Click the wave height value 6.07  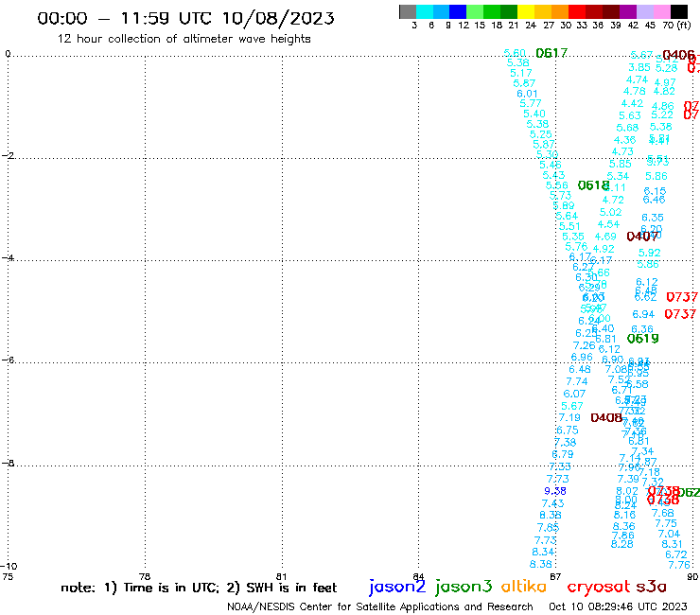click(x=574, y=394)
